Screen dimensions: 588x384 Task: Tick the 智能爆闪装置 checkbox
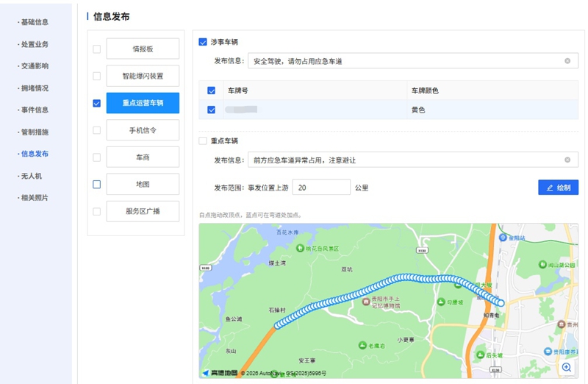pos(97,76)
